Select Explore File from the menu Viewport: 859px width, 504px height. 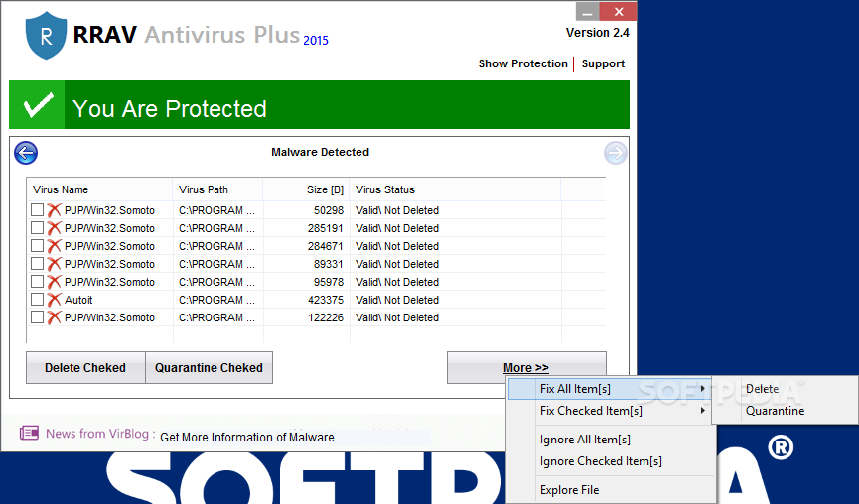(x=610, y=490)
